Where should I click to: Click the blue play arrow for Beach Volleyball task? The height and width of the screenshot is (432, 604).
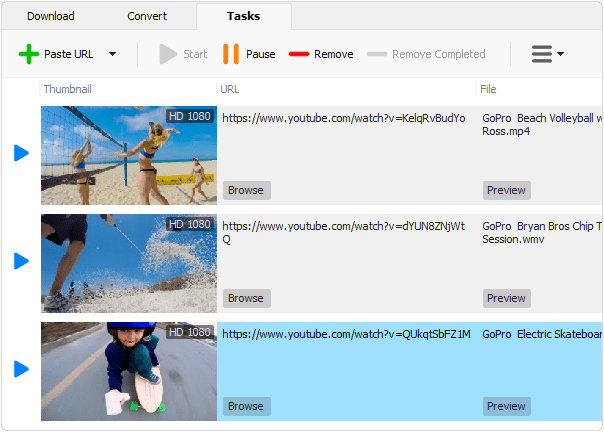(x=21, y=153)
